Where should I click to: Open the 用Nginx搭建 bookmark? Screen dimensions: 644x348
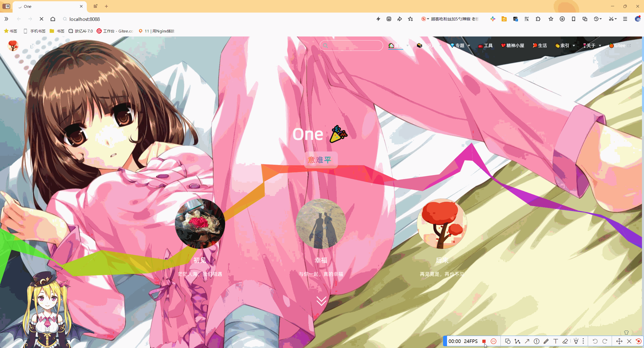(x=156, y=31)
